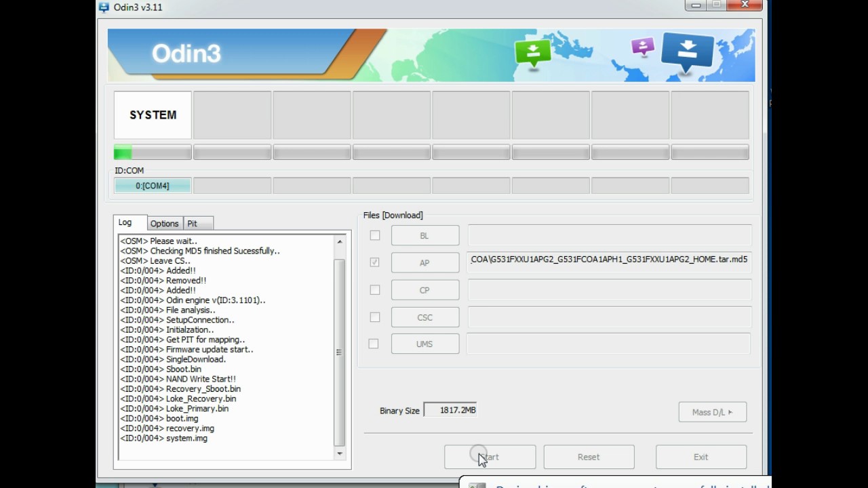Click the blue download icon in banner
868x488 pixels.
coord(688,53)
